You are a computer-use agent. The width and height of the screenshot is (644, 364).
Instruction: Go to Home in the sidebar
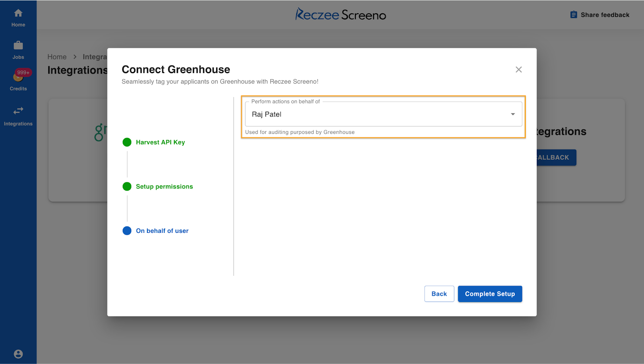[18, 18]
